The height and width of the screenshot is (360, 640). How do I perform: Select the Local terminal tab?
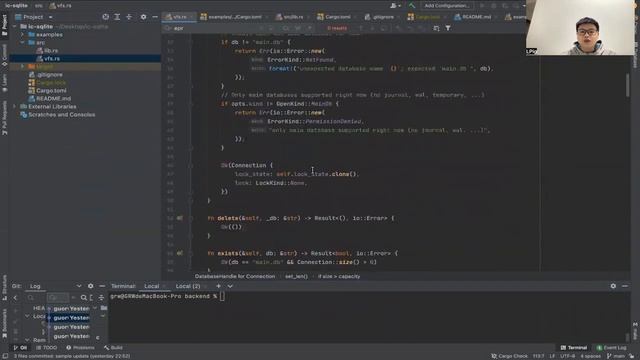point(151,286)
